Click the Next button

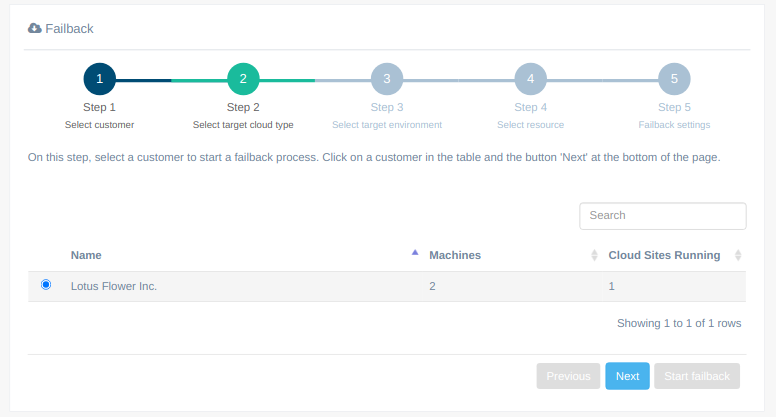tap(628, 376)
